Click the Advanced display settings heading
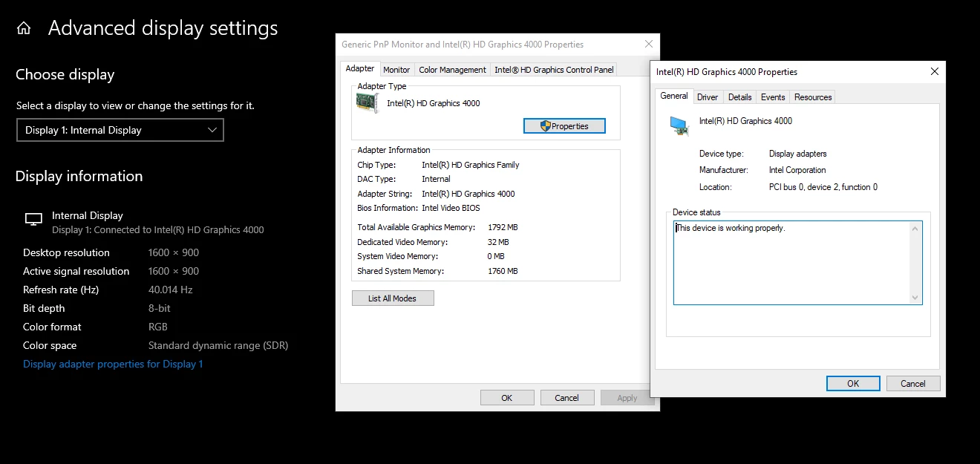 click(x=163, y=28)
